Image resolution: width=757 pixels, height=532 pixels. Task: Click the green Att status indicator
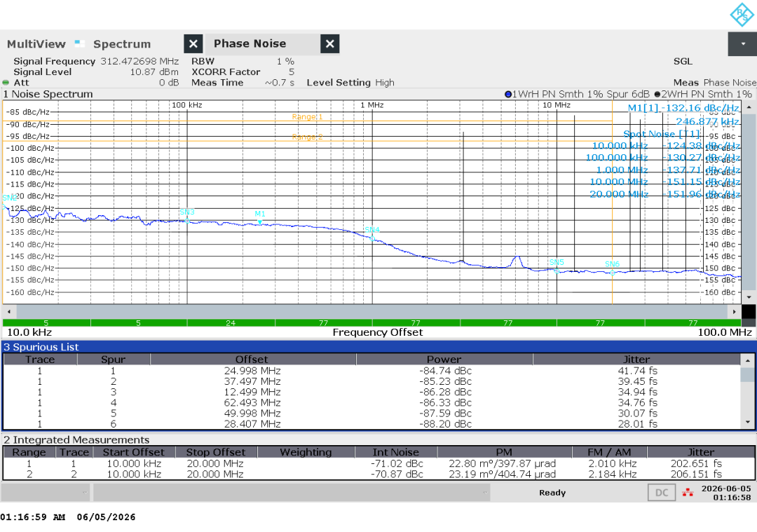pos(6,83)
